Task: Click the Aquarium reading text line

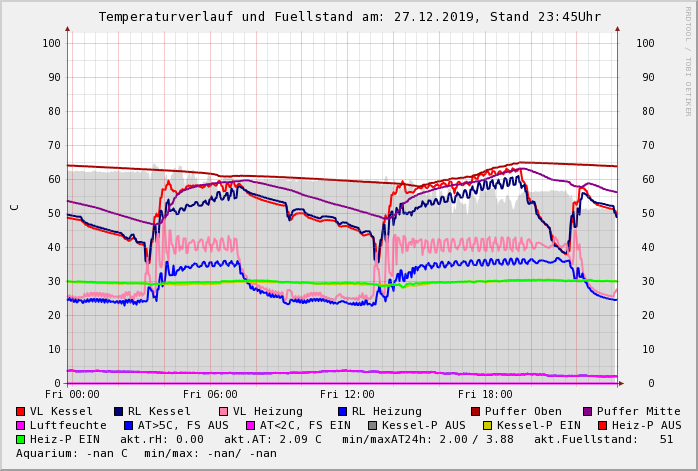Action: (146, 453)
